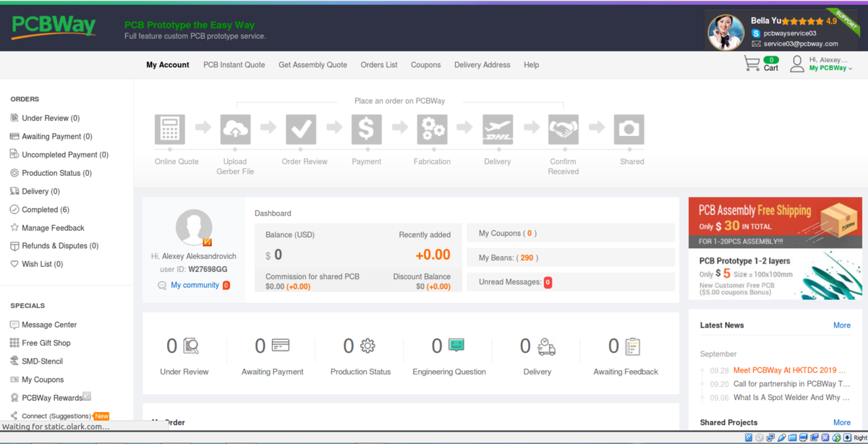This screenshot has width=868, height=444.
Task: Open Help menu item
Action: [532, 65]
